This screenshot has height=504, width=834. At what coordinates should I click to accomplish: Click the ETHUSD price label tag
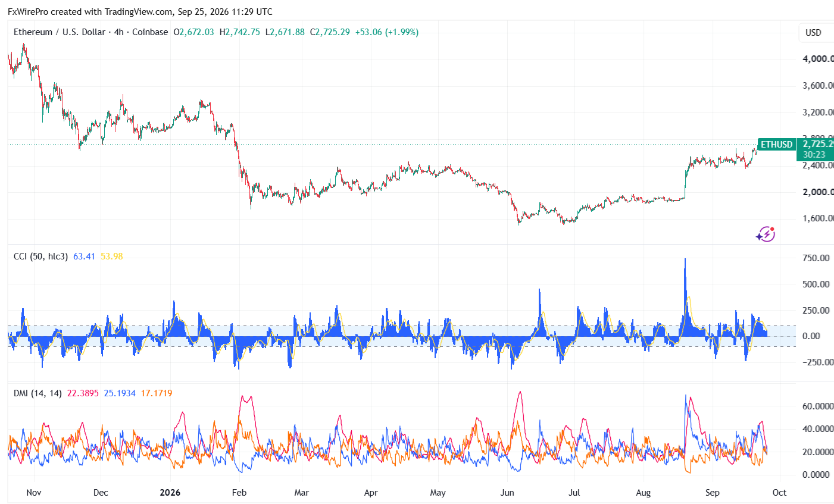coord(777,145)
